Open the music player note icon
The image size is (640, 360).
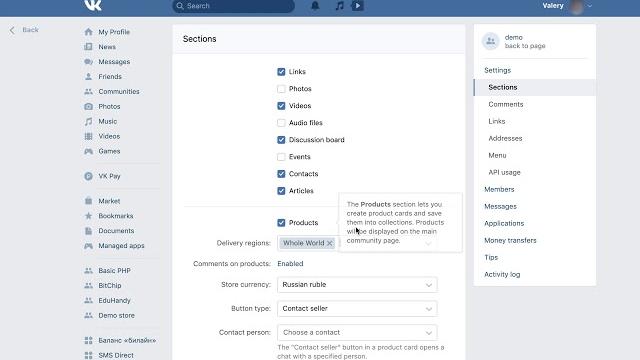pyautogui.click(x=340, y=6)
